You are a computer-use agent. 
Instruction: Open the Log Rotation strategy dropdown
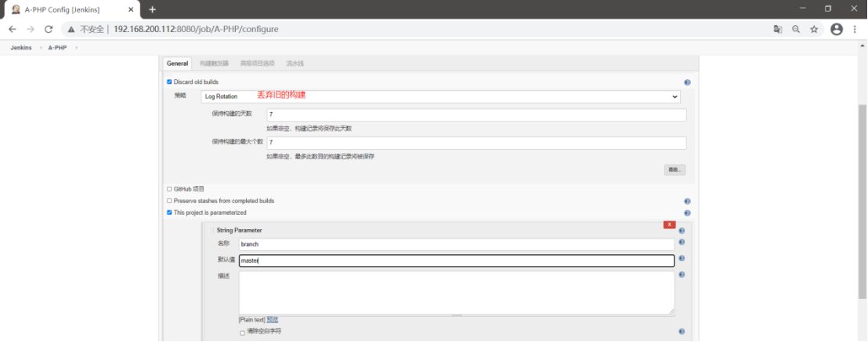click(440, 96)
